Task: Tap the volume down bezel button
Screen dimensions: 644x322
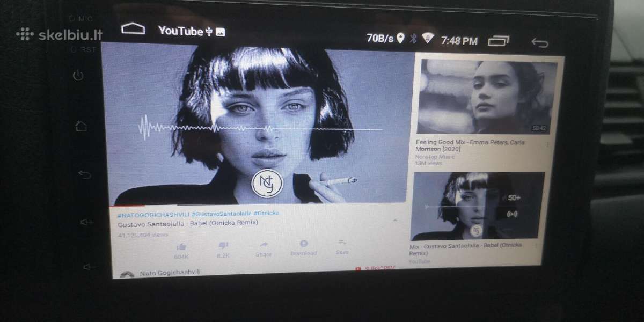Action: click(x=89, y=267)
